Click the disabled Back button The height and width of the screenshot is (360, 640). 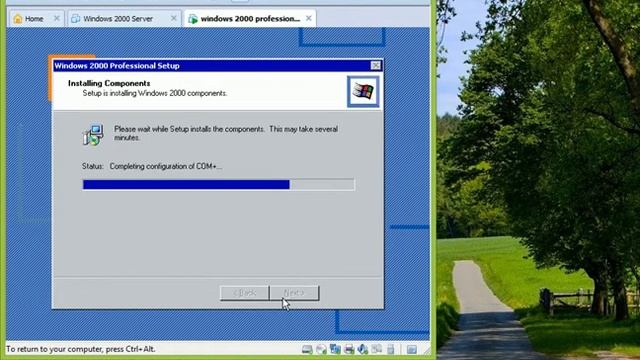(x=244, y=293)
